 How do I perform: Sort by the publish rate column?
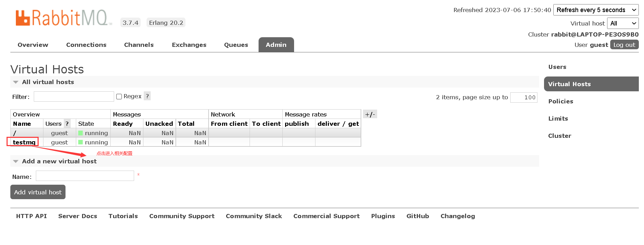(x=297, y=124)
